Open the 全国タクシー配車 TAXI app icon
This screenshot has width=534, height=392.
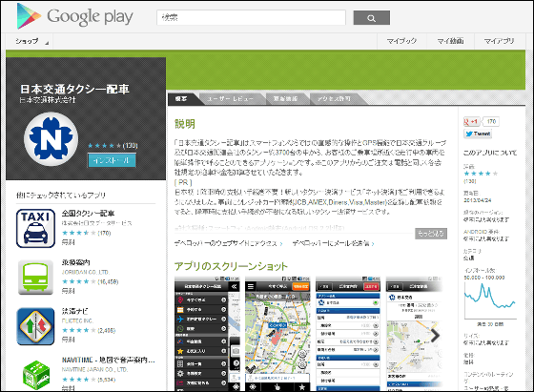[x=35, y=228]
